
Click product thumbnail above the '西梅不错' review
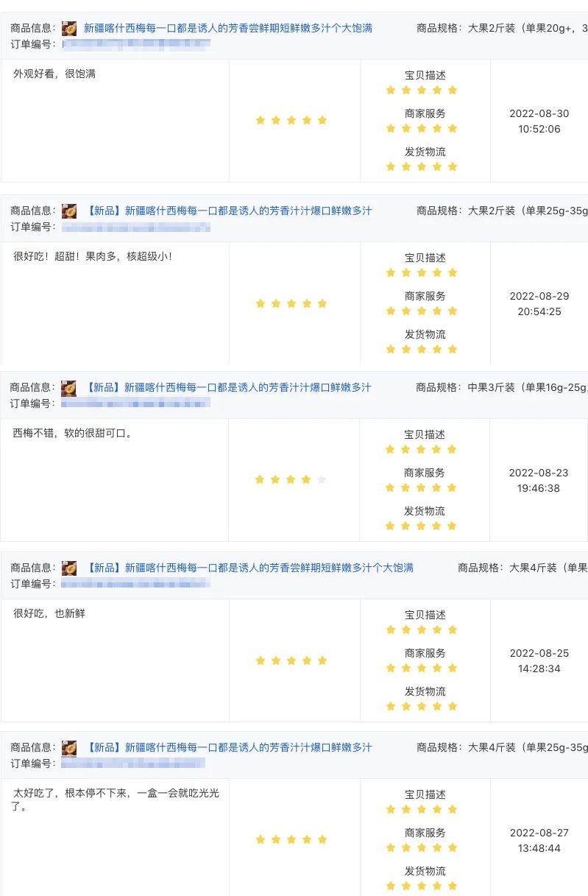pos(68,388)
